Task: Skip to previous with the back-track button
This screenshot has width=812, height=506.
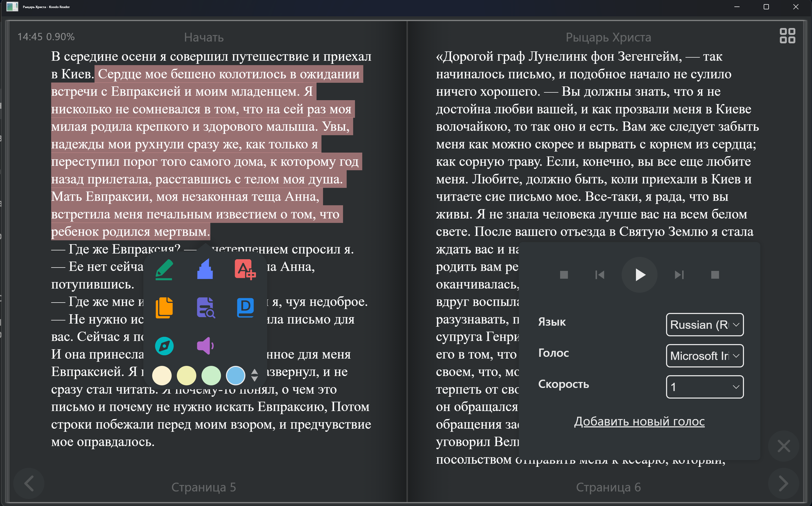Action: pos(600,275)
